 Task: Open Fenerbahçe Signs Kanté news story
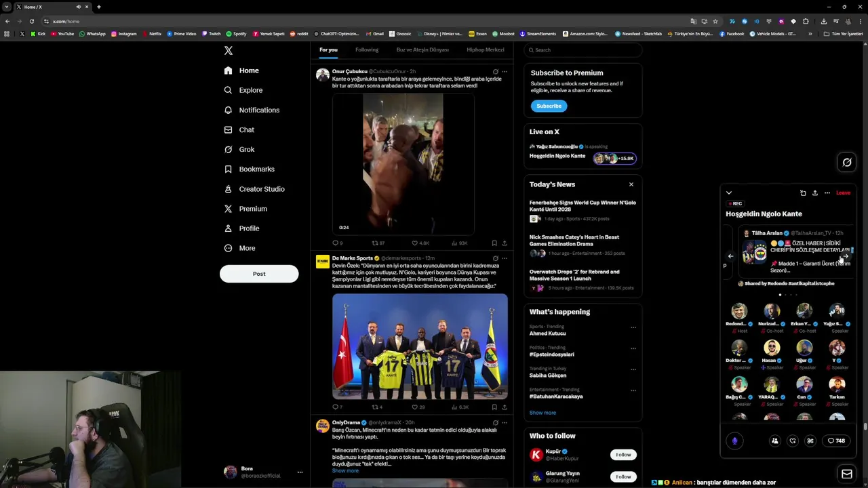click(x=583, y=211)
